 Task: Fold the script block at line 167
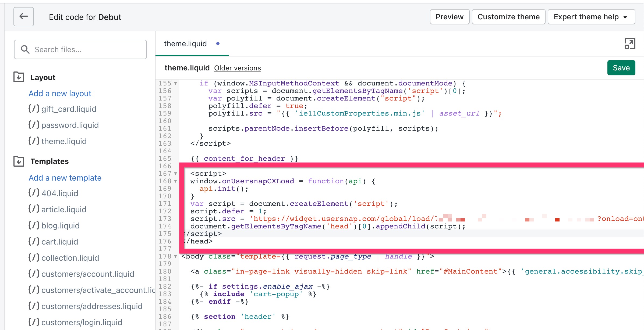[176, 174]
